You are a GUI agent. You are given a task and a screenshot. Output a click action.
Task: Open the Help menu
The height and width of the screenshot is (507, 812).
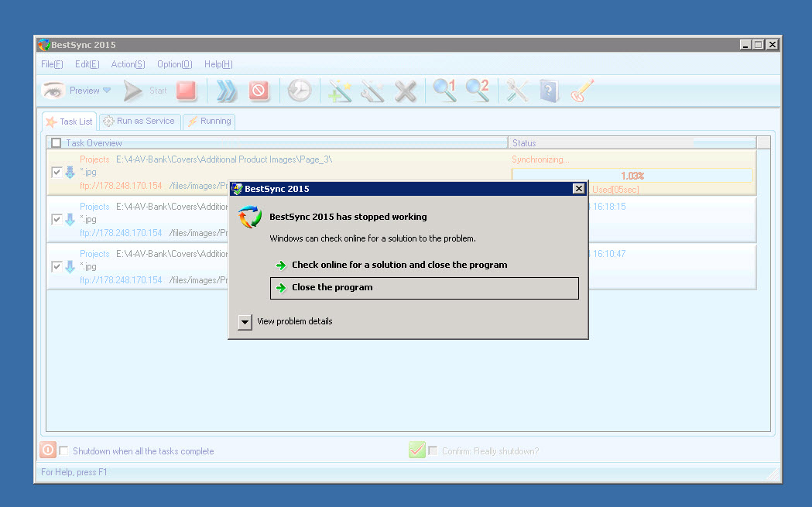point(218,64)
